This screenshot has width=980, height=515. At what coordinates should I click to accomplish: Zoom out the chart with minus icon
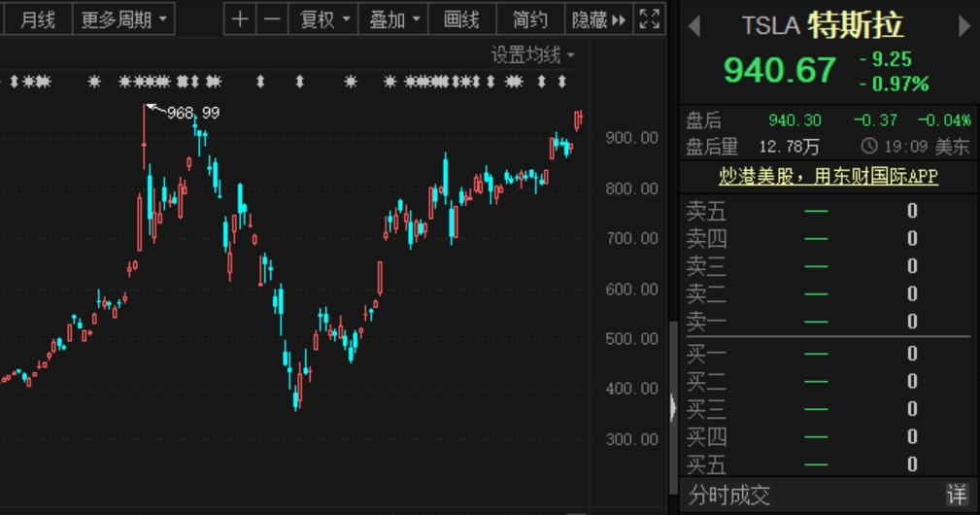[x=273, y=18]
